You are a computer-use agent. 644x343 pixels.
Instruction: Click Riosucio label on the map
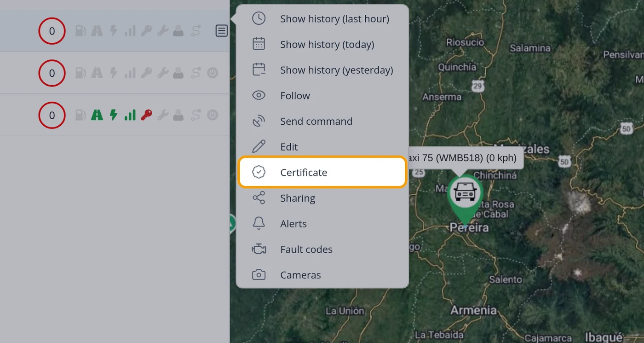[465, 42]
